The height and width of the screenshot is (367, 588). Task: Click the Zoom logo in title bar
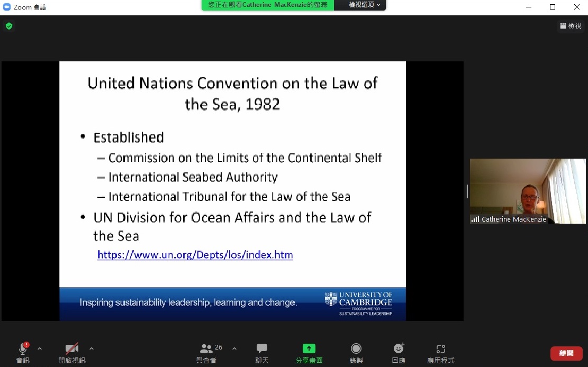click(7, 7)
